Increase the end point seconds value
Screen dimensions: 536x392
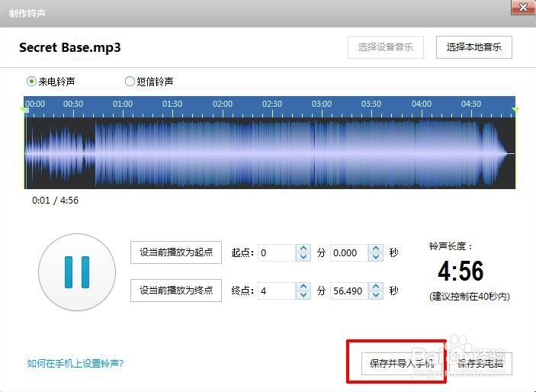[376, 286]
